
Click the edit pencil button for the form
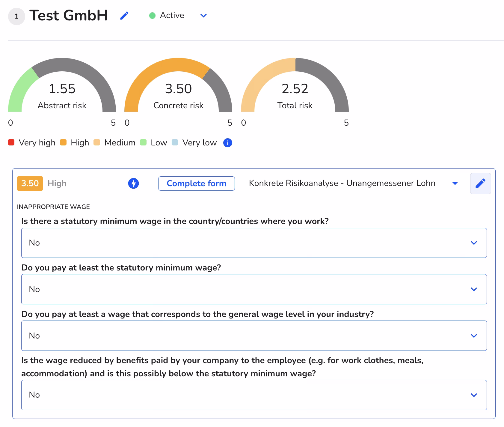[480, 183]
